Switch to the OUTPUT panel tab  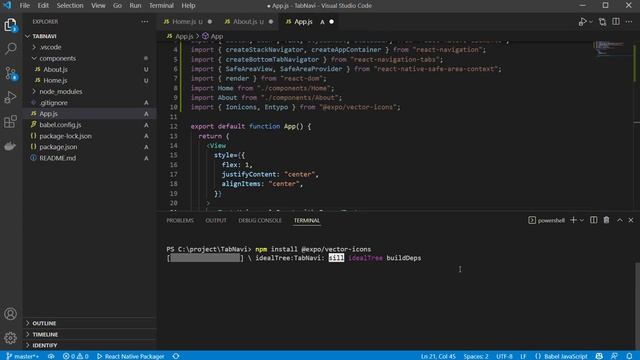click(x=216, y=220)
